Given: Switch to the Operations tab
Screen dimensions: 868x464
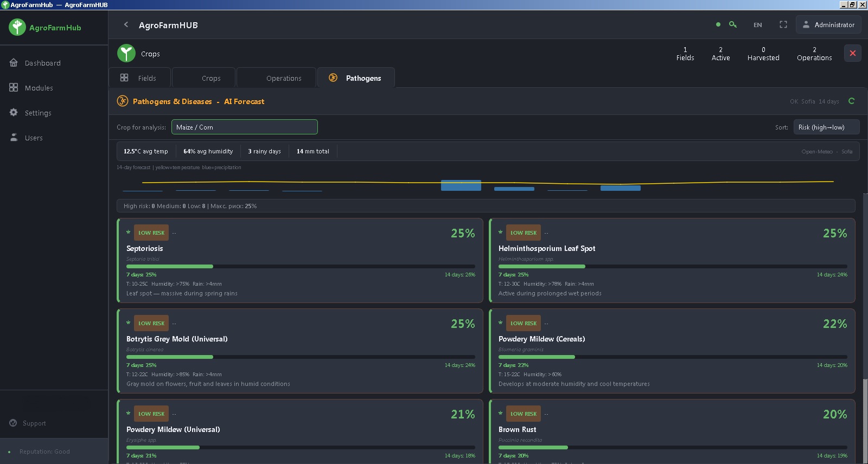Looking at the screenshot, I should tap(277, 78).
